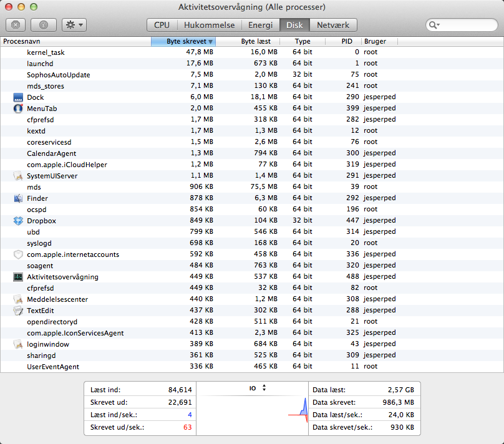This screenshot has width=504, height=444.
Task: Click the 47,8 MB bytes written value
Action: click(x=200, y=52)
